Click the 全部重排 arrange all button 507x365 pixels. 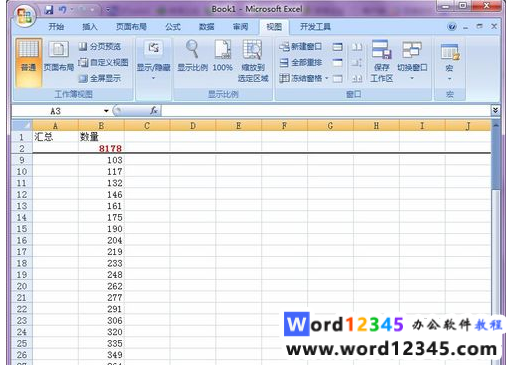coord(301,63)
